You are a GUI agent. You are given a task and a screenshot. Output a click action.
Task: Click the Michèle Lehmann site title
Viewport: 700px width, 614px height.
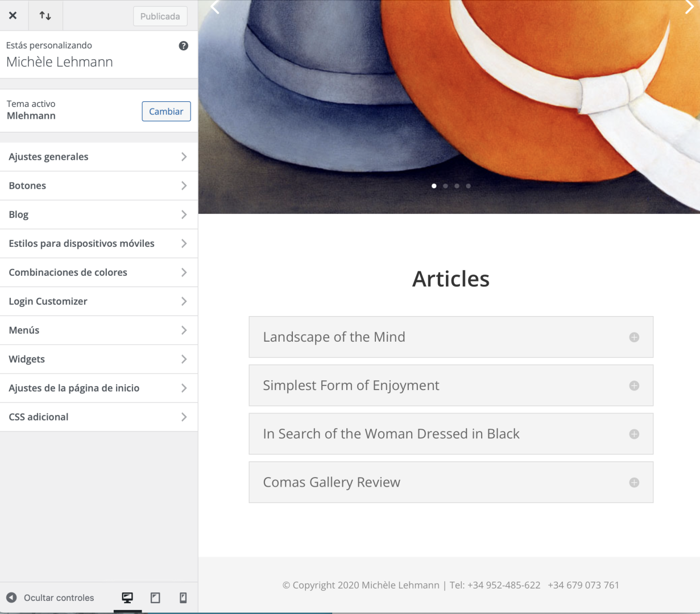[x=60, y=62]
